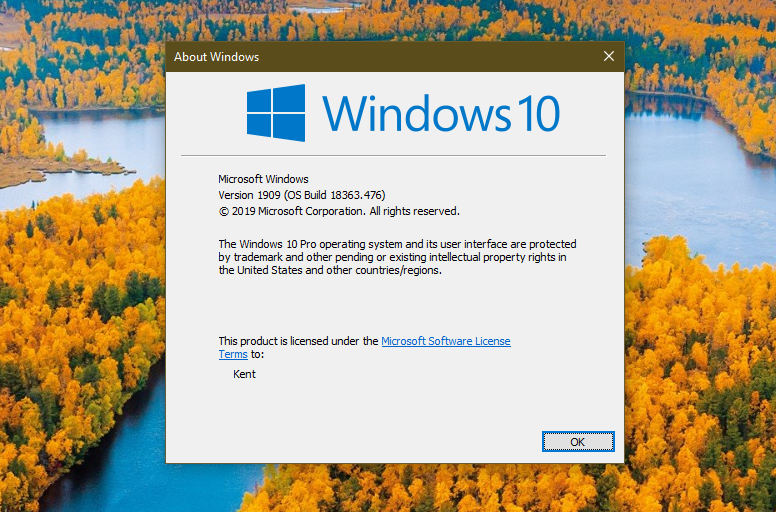Screen dimensions: 776x512
Task: Click the licensed user name "Kent"
Action: click(x=244, y=374)
